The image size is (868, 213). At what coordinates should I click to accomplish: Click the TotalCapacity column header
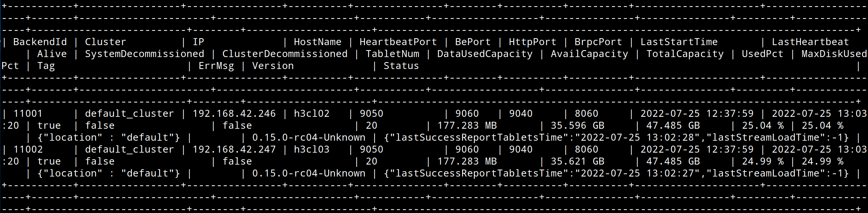coord(685,54)
